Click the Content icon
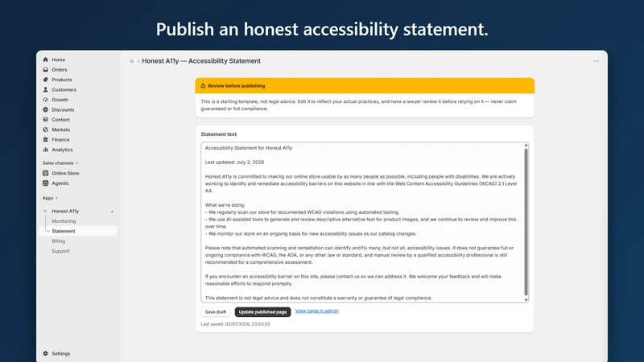Viewport: 644px width, 362px height. (46, 119)
